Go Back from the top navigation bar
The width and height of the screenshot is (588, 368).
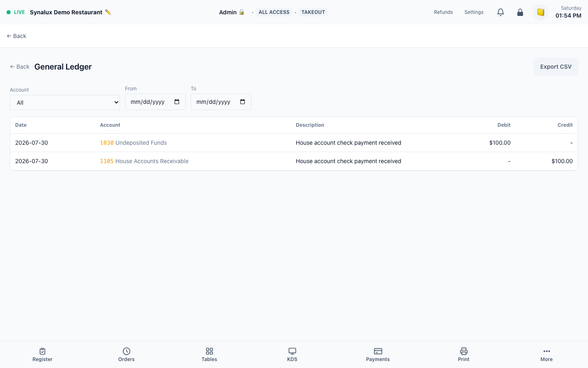pos(16,36)
